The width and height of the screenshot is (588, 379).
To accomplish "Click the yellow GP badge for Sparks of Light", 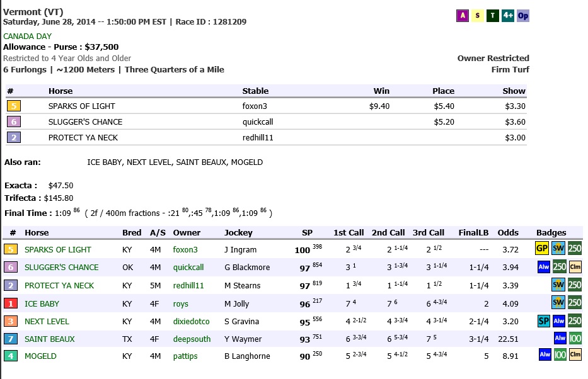I will 542,249.
